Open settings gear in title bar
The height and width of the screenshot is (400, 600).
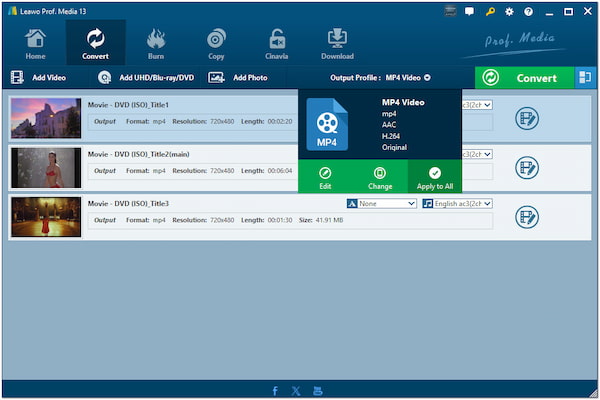click(509, 11)
